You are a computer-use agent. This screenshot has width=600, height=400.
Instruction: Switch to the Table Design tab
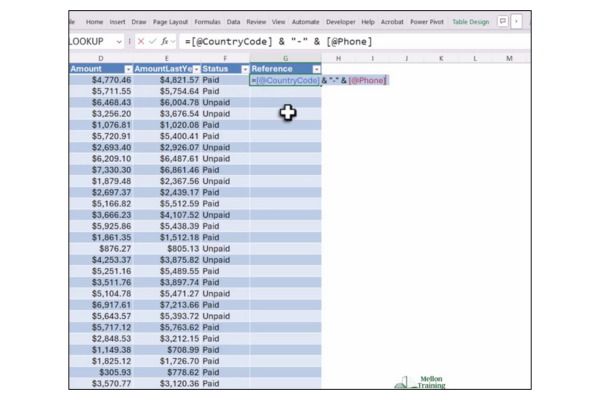point(470,21)
